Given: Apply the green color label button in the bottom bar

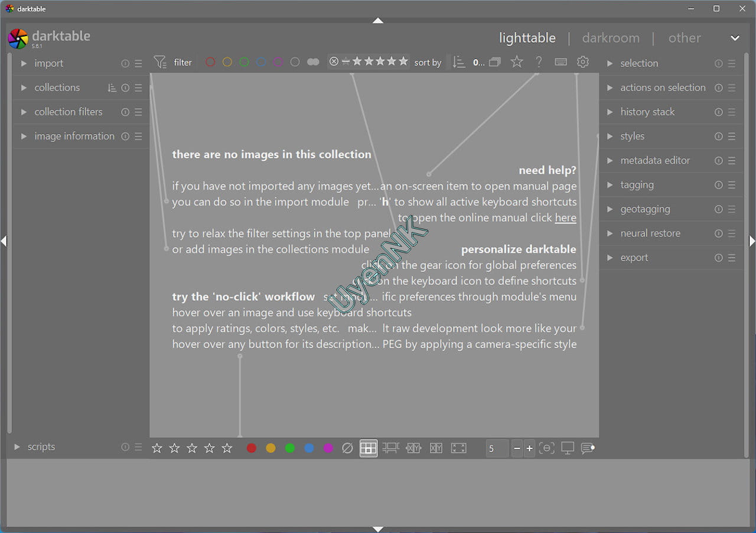Looking at the screenshot, I should tap(290, 448).
